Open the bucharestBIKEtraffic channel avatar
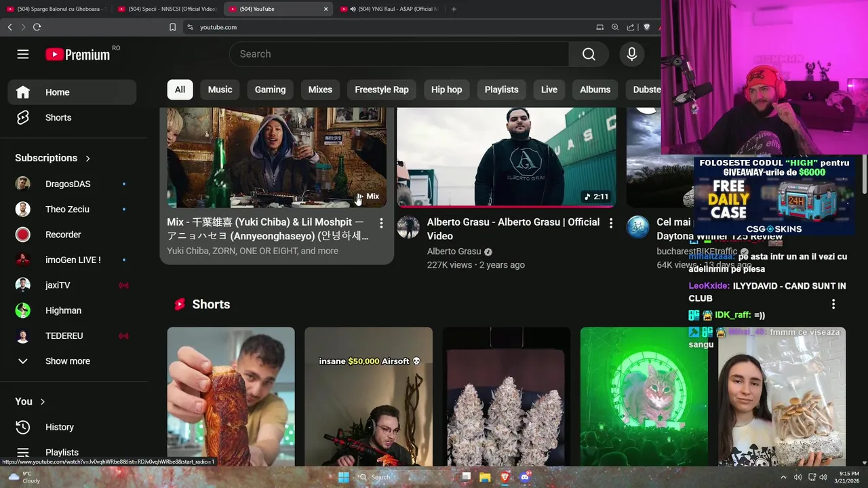 point(637,227)
